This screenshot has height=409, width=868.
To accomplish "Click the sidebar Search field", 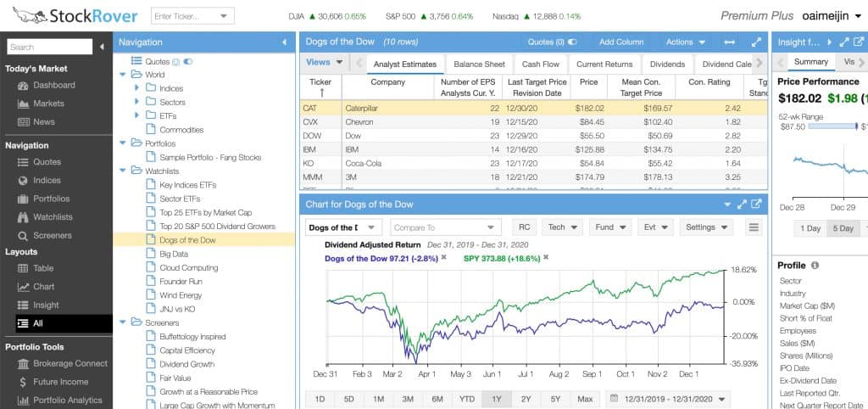I will [x=50, y=48].
